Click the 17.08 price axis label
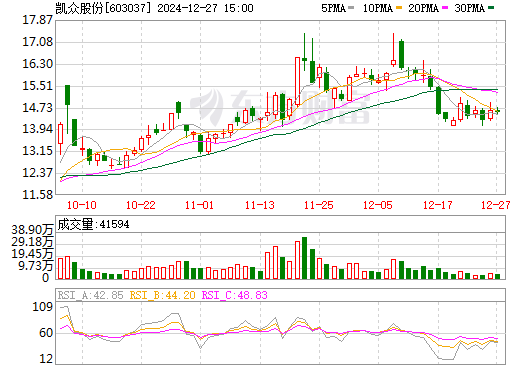 coord(37,42)
